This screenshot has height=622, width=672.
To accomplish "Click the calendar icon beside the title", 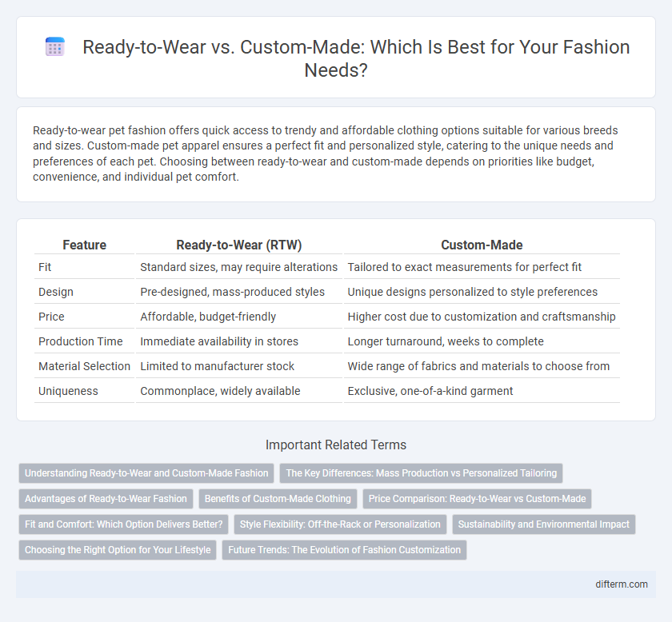I will (x=55, y=46).
